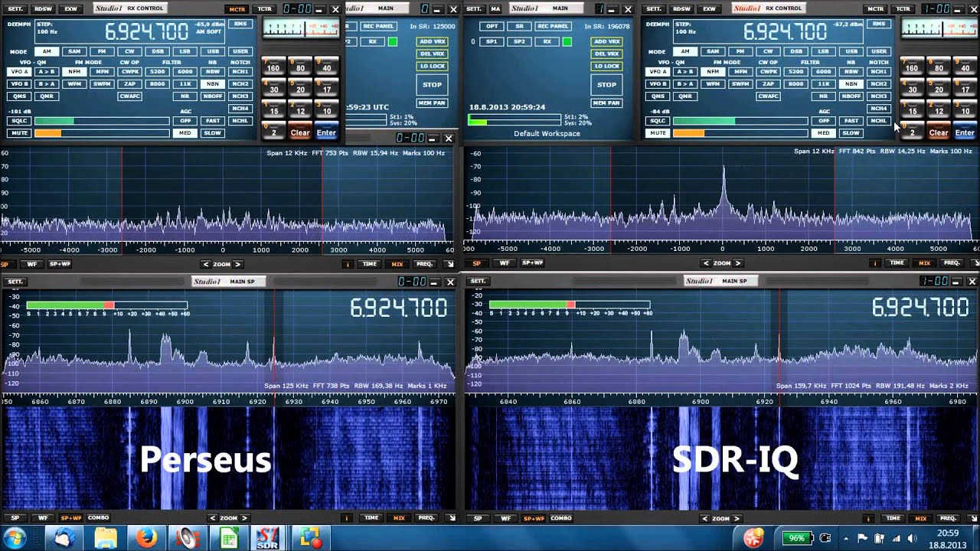Open the spreadsheet app taskbar icon

pyautogui.click(x=227, y=538)
